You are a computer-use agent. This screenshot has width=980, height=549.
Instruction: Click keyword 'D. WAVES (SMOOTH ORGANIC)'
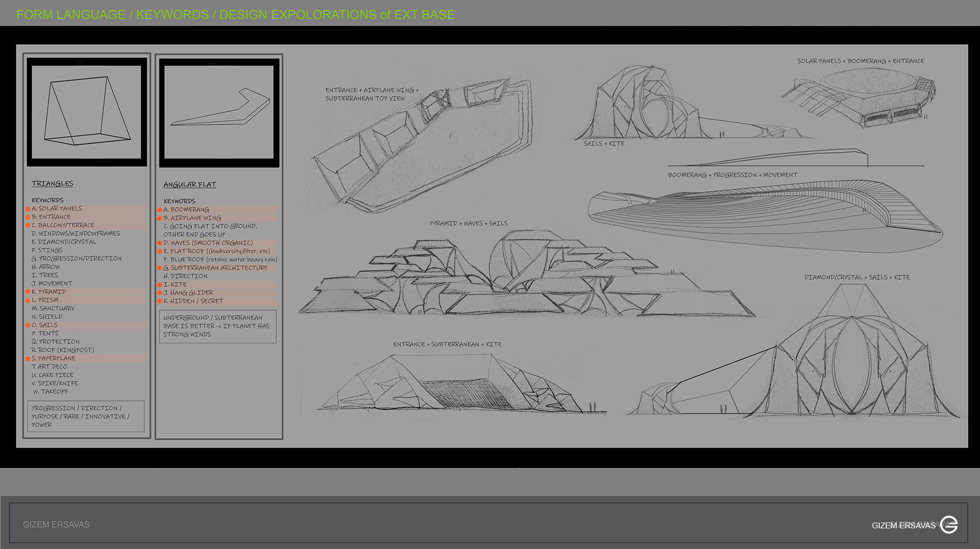tap(208, 243)
